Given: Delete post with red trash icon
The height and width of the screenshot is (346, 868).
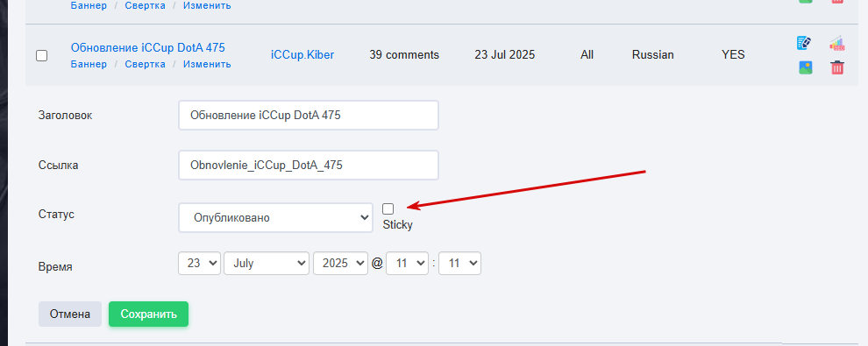Looking at the screenshot, I should coord(837,67).
